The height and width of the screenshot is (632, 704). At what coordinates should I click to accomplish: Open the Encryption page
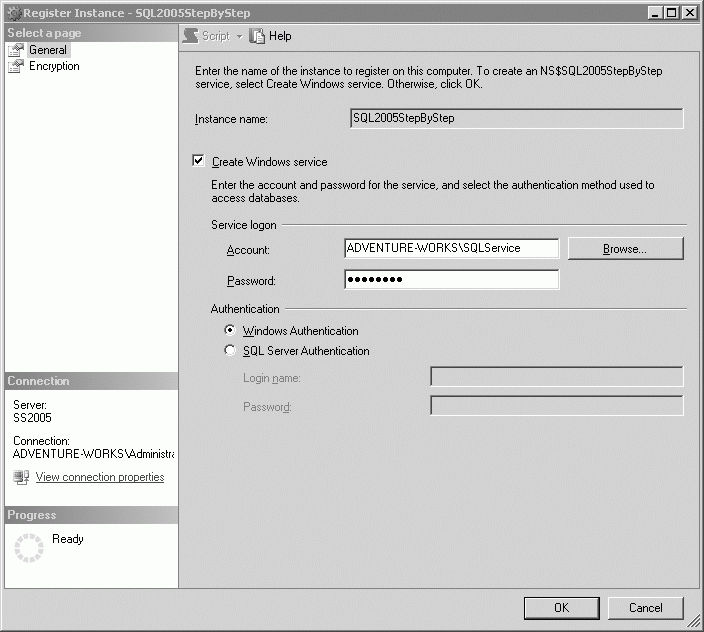(x=54, y=66)
